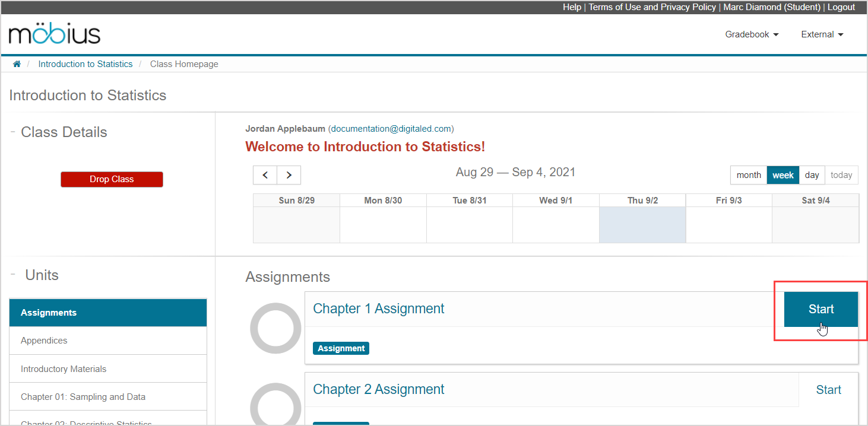Viewport: 868px width, 426px height.
Task: Collapse the Units panel
Action: click(12, 274)
